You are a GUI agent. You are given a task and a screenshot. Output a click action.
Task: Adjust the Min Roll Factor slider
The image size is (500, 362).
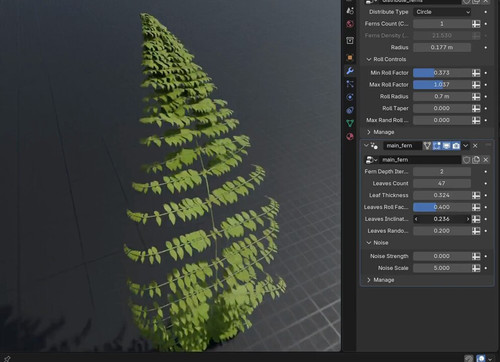442,73
